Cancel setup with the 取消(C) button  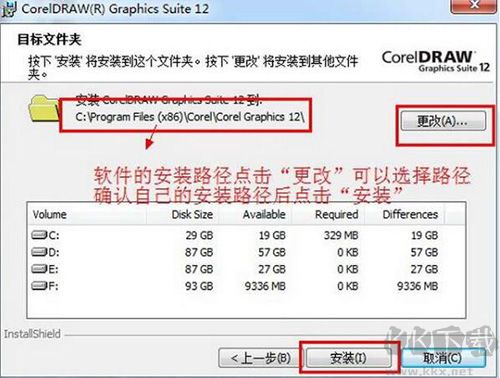(444, 358)
